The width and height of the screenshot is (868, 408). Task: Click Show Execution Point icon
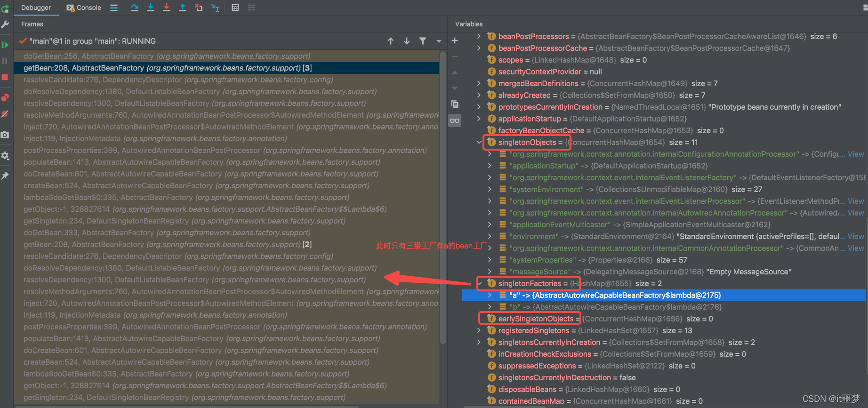114,8
